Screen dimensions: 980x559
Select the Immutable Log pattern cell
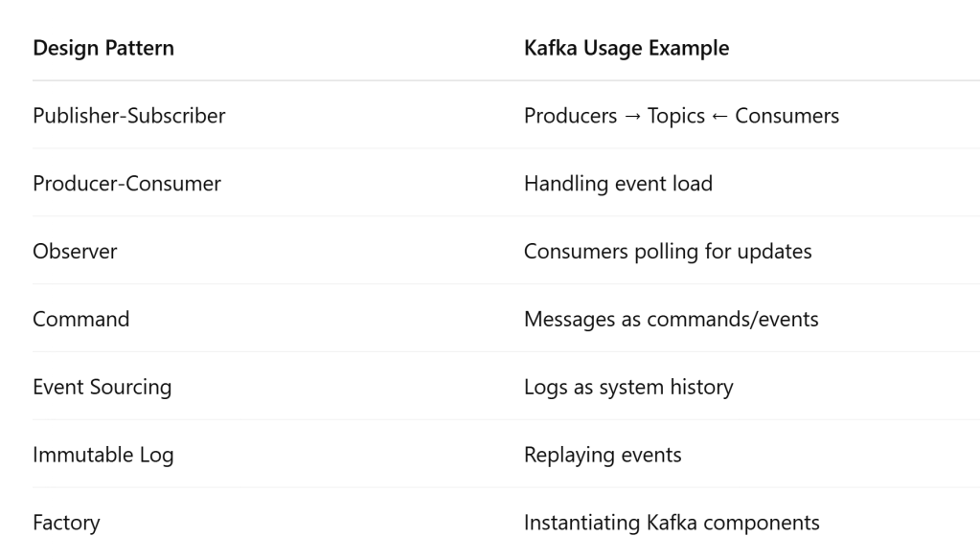[103, 456]
